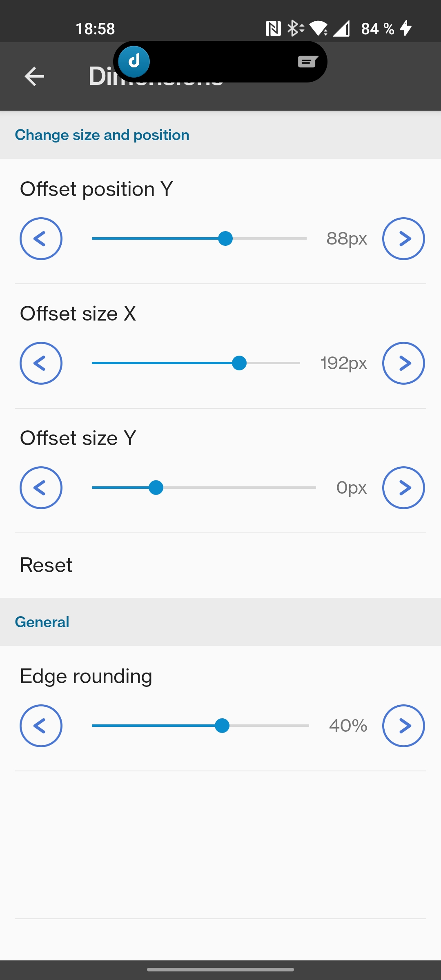This screenshot has height=980, width=441.
Task: Increase Offset size X value
Action: pyautogui.click(x=403, y=363)
